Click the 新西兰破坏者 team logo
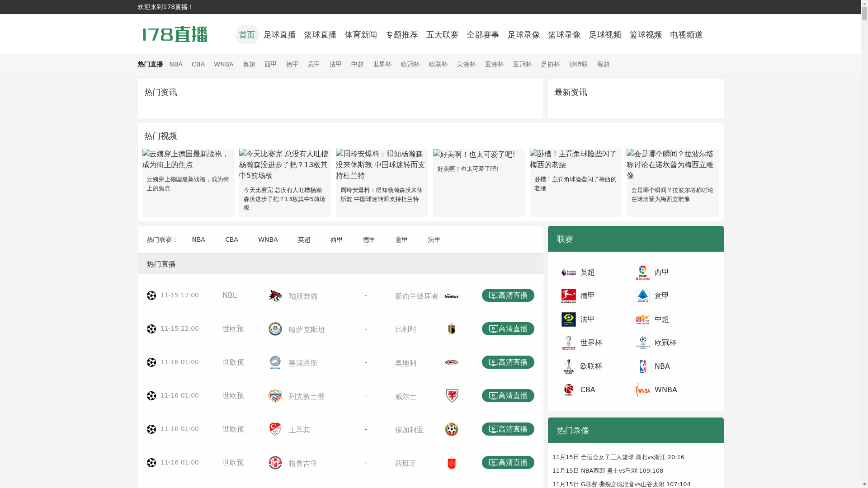Viewport: 868px width, 488px height. pos(452,296)
